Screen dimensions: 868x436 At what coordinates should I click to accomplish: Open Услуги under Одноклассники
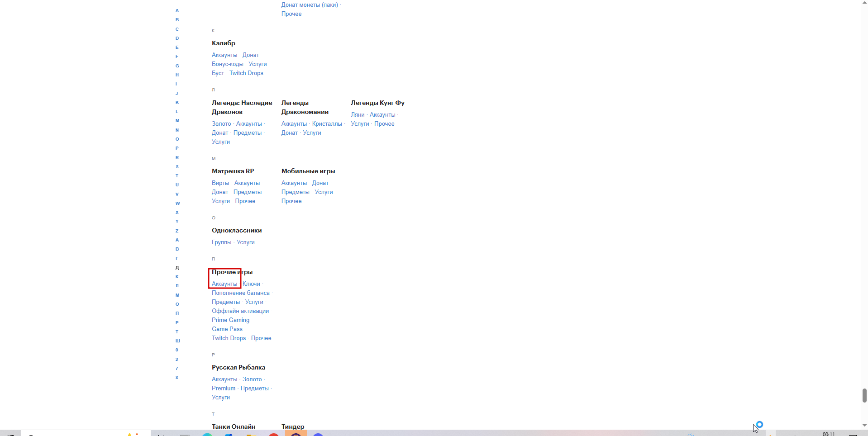(x=246, y=242)
